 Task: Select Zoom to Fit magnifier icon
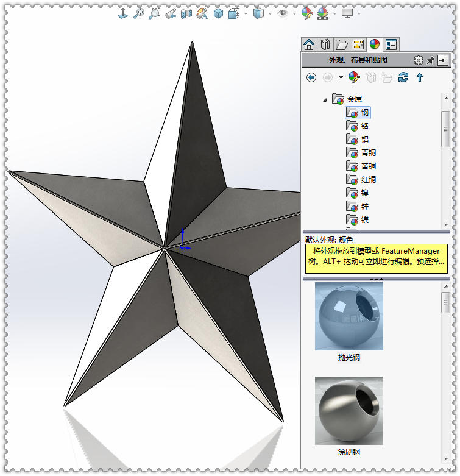pyautogui.click(x=139, y=13)
